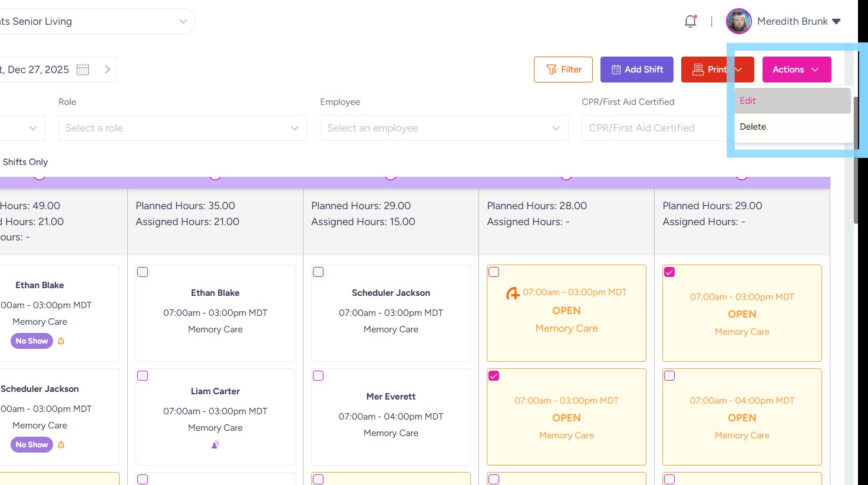Check Ethan Blake 35-hour column shift checkbox
Screen dimensions: 868x485
(x=143, y=272)
